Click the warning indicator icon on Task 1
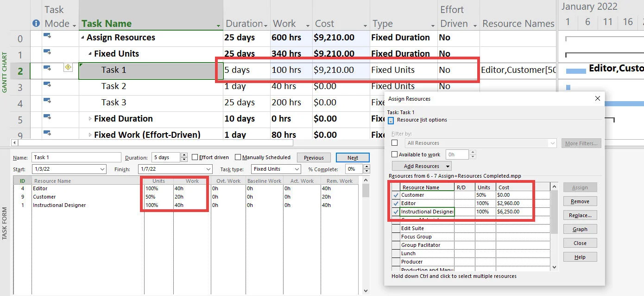 (68, 68)
